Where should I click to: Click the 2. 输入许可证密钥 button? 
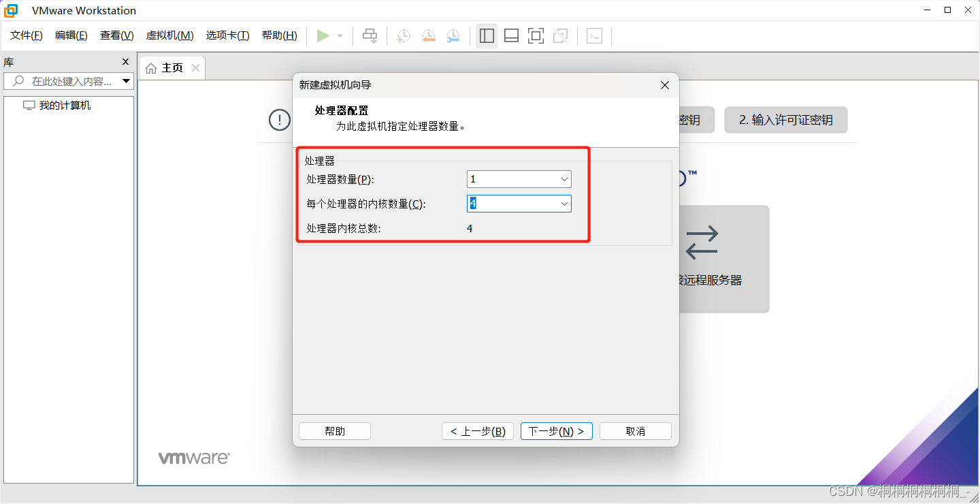pyautogui.click(x=786, y=120)
